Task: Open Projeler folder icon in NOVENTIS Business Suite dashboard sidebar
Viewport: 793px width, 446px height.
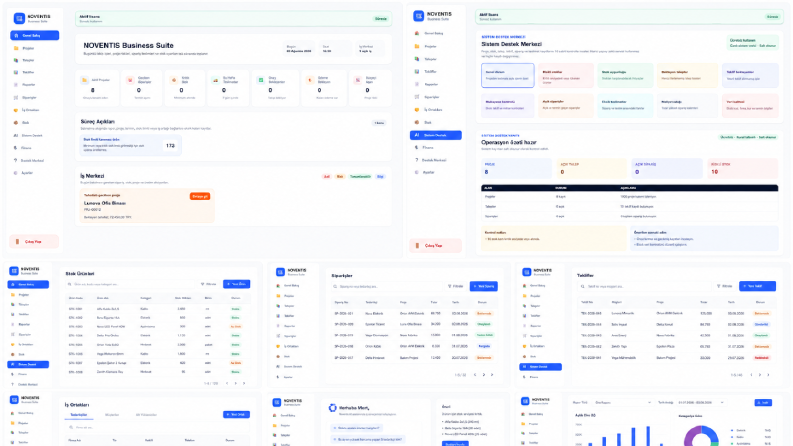Action: 16,48
